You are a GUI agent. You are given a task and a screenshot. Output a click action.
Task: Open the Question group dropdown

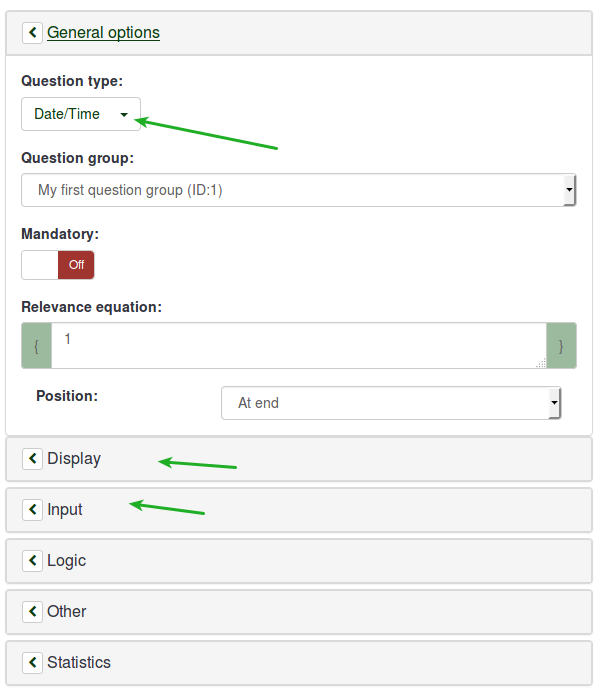pyautogui.click(x=298, y=190)
